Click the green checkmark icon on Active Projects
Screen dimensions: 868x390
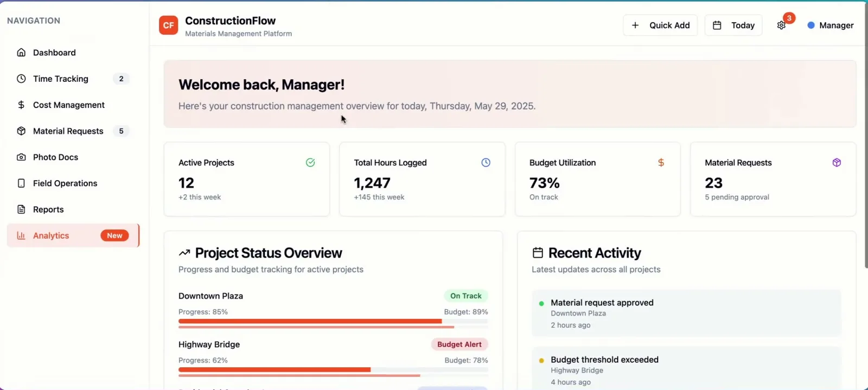coord(310,162)
